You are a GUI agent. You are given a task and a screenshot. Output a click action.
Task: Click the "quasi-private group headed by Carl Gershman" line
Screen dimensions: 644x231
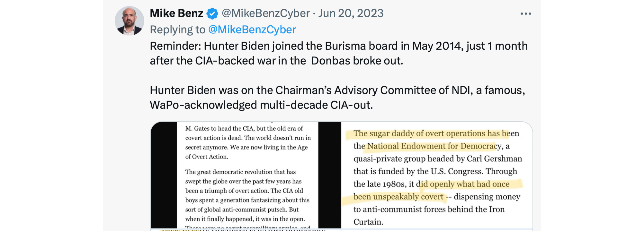pyautogui.click(x=437, y=159)
